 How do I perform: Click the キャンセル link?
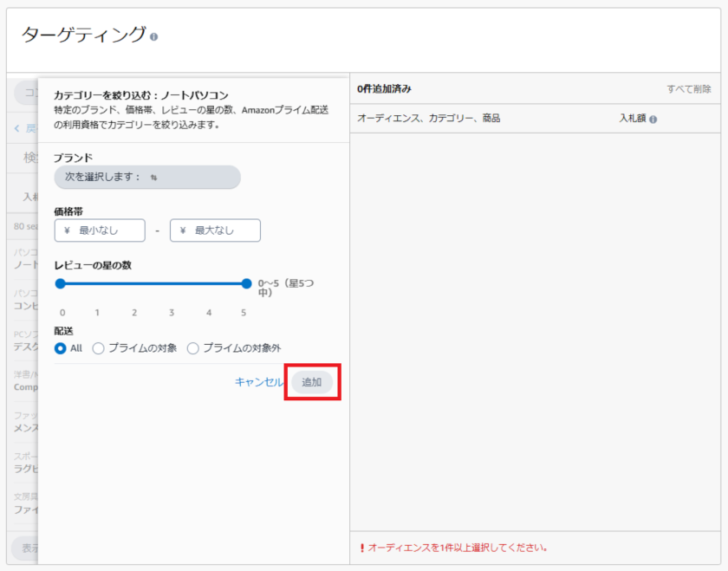point(258,382)
